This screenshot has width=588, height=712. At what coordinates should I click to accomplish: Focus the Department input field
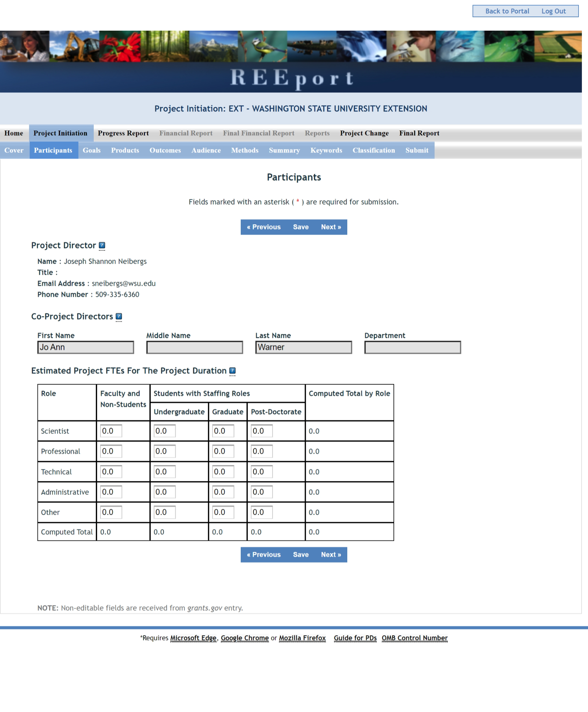412,347
